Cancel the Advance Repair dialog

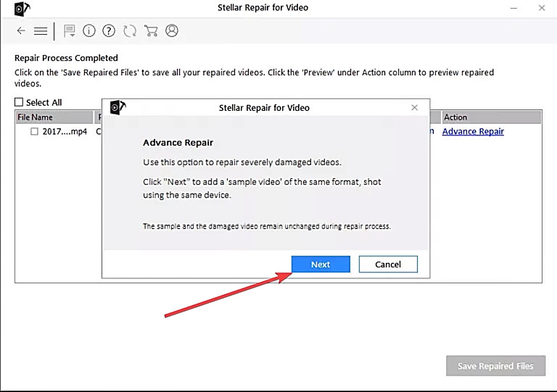point(388,264)
